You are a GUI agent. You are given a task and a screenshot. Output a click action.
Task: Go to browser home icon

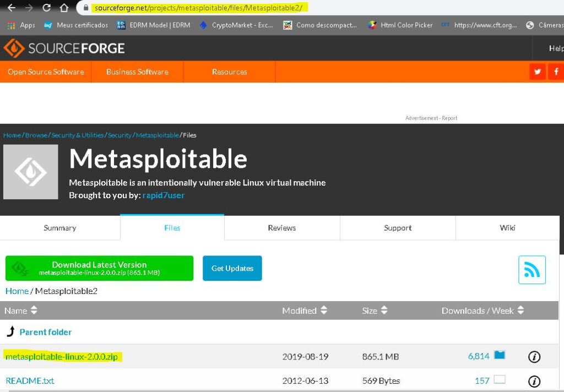tap(64, 8)
